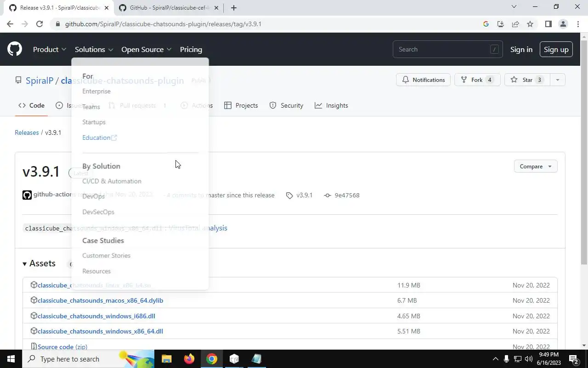Switch to the Insights tab
The image size is (588, 368).
(331, 105)
